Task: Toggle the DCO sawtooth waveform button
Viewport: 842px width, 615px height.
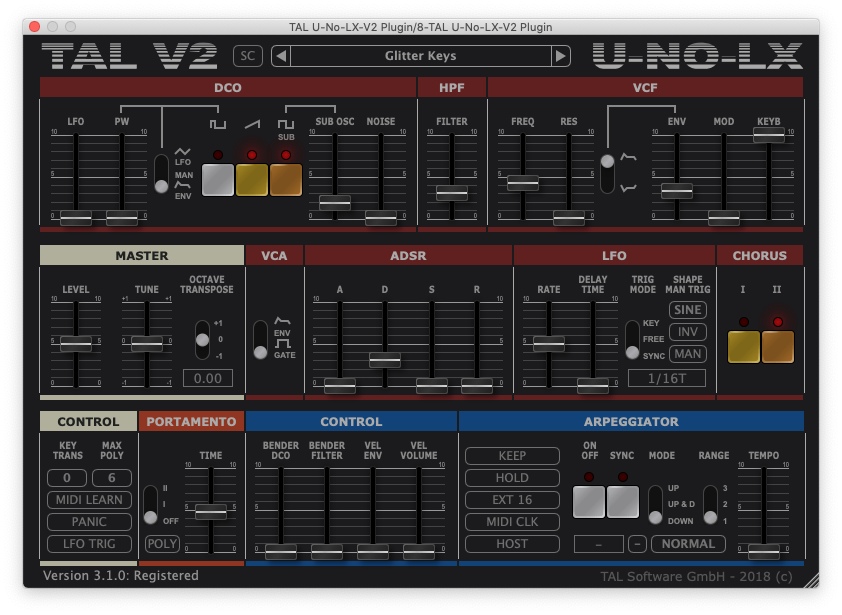Action: (251, 179)
